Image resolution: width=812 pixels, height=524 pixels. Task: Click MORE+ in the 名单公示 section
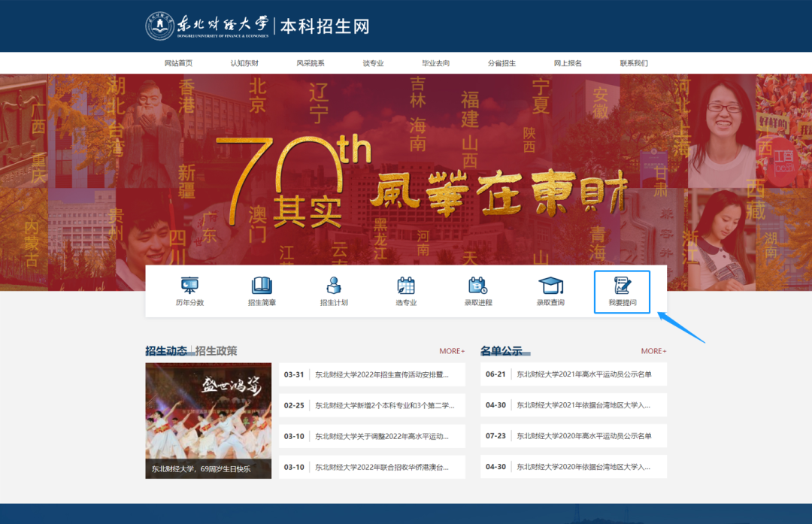coord(653,351)
